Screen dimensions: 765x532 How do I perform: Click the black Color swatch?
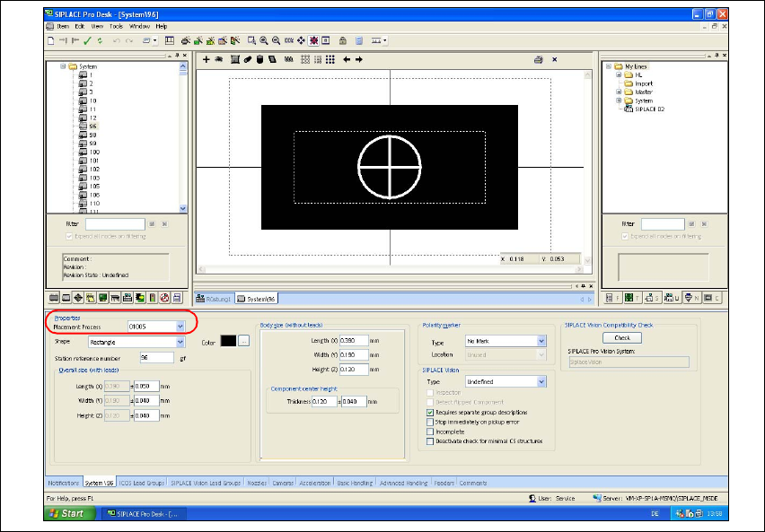[228, 341]
